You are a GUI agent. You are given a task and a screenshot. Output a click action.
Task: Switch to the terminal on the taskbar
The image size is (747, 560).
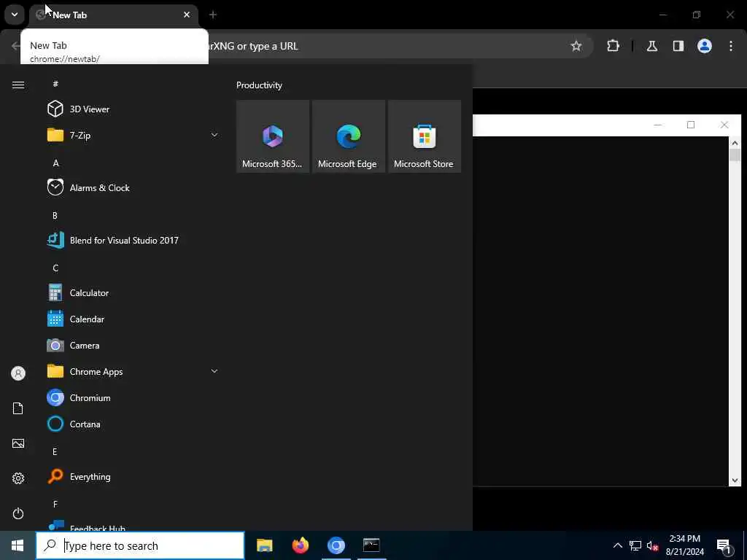tap(371, 545)
